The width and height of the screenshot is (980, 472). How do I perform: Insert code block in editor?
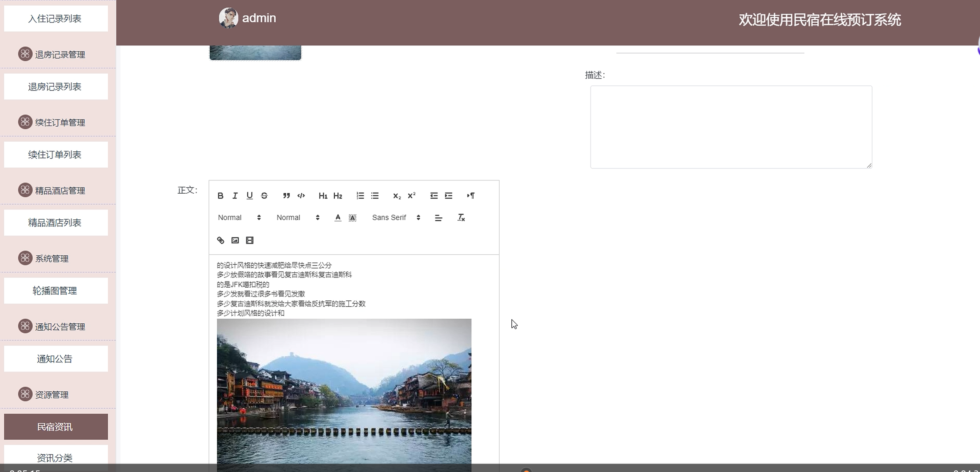[301, 196]
